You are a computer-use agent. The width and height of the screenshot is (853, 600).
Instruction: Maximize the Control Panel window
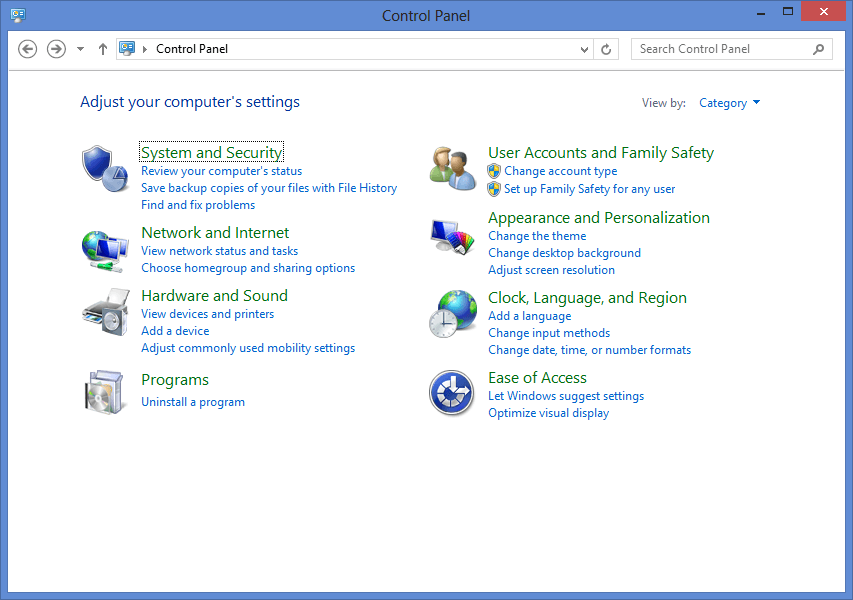788,12
